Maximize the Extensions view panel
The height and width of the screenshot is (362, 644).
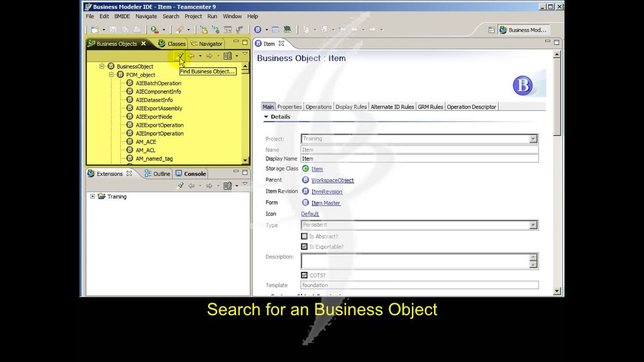245,172
